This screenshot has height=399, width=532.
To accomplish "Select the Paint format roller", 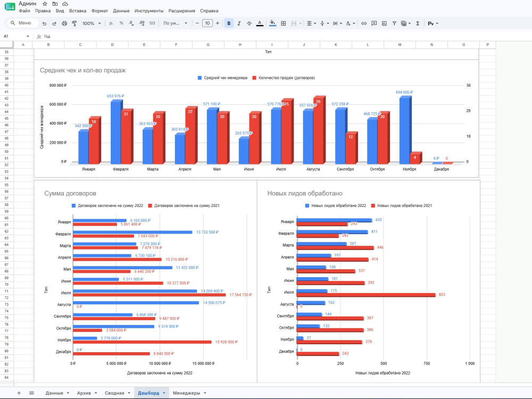I will (x=74, y=23).
